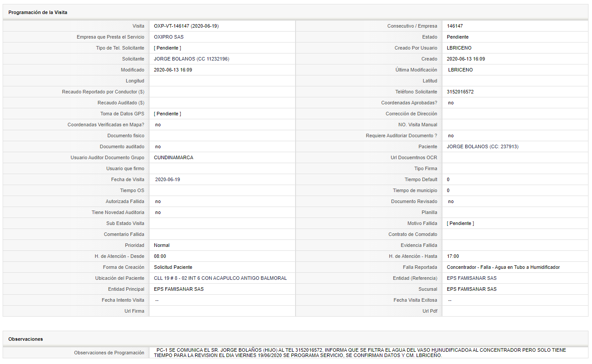Click the 'Fecha Visita Exitosa' label
This screenshot has width=592, height=364.
click(415, 300)
